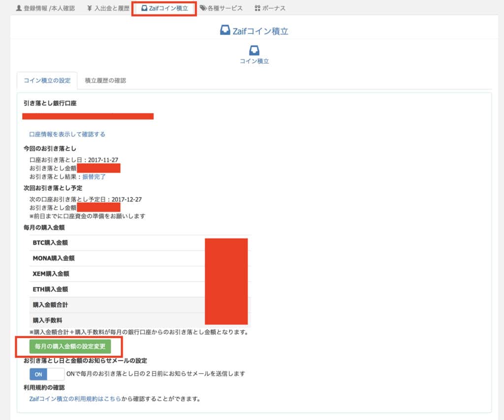Click the 利用規約の確認 heading

pos(44,388)
